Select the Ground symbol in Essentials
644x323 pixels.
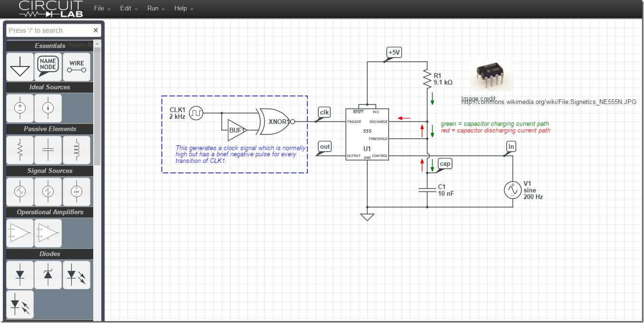(20, 66)
